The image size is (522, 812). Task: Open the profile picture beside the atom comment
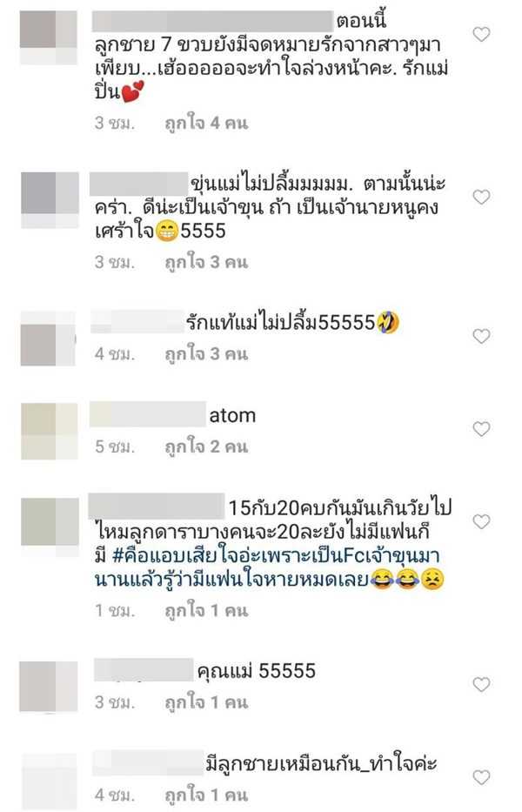pos(50,432)
